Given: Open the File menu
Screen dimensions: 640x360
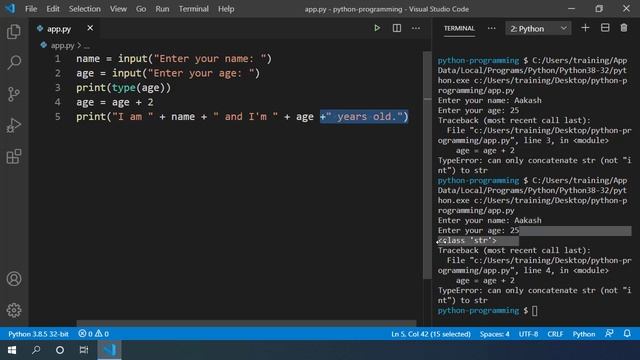Looking at the screenshot, I should click(x=31, y=9).
